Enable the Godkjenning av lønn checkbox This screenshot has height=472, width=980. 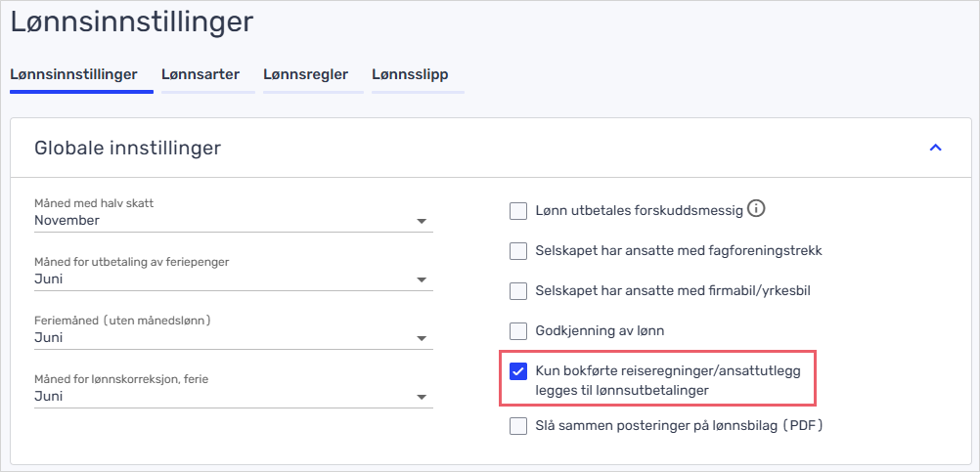pos(518,331)
